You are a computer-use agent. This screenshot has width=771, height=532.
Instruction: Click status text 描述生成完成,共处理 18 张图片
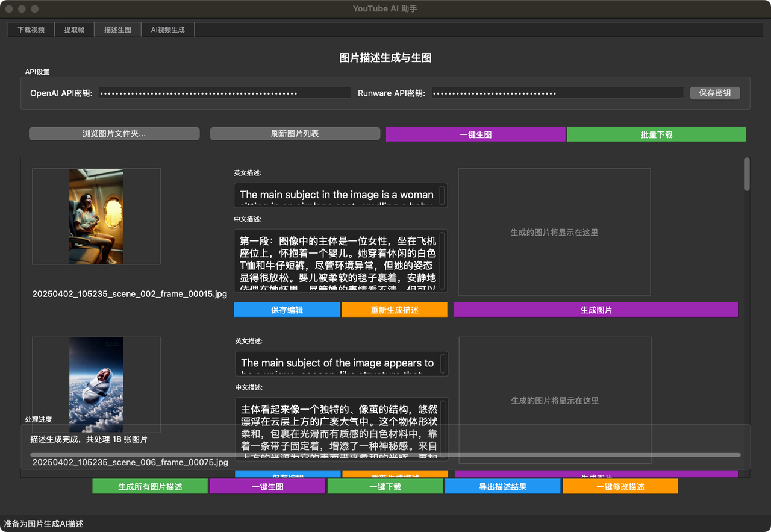pos(89,439)
